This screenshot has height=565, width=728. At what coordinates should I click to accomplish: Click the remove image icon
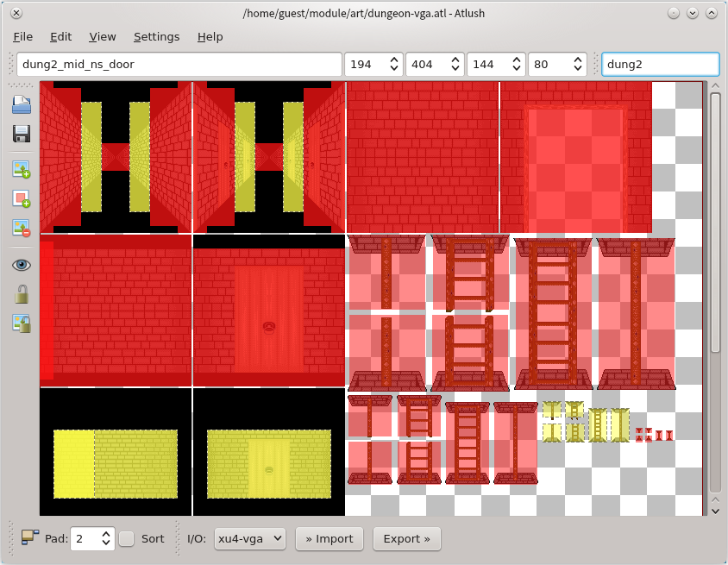(x=22, y=228)
